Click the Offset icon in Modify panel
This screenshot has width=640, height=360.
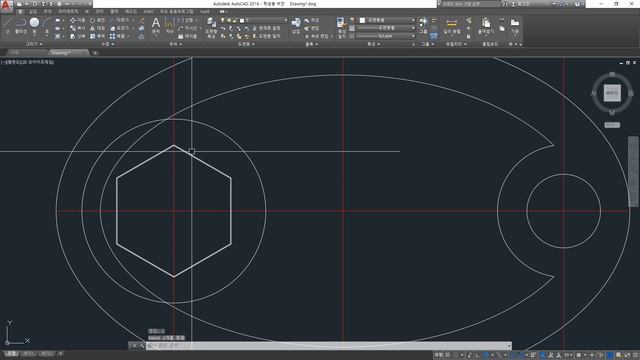pos(141,36)
